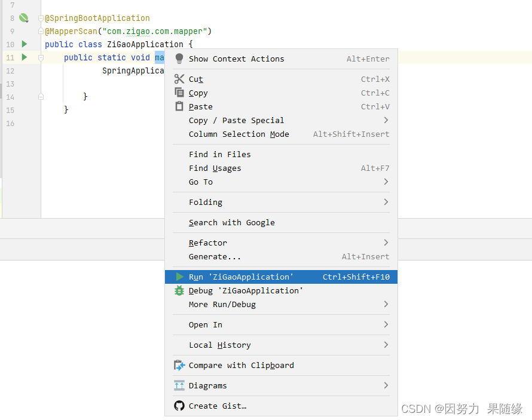This screenshot has width=532, height=420.
Task: Expand the Copy / Paste Special submenu arrow
Action: 386,120
